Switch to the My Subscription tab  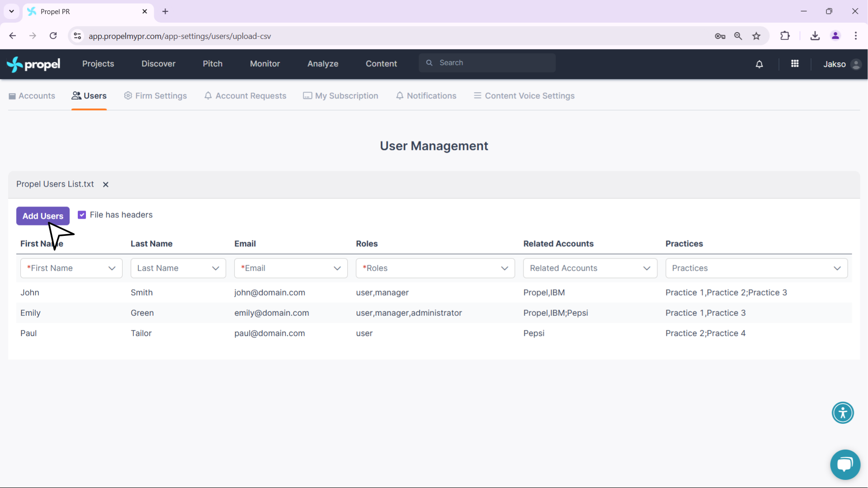(x=340, y=96)
